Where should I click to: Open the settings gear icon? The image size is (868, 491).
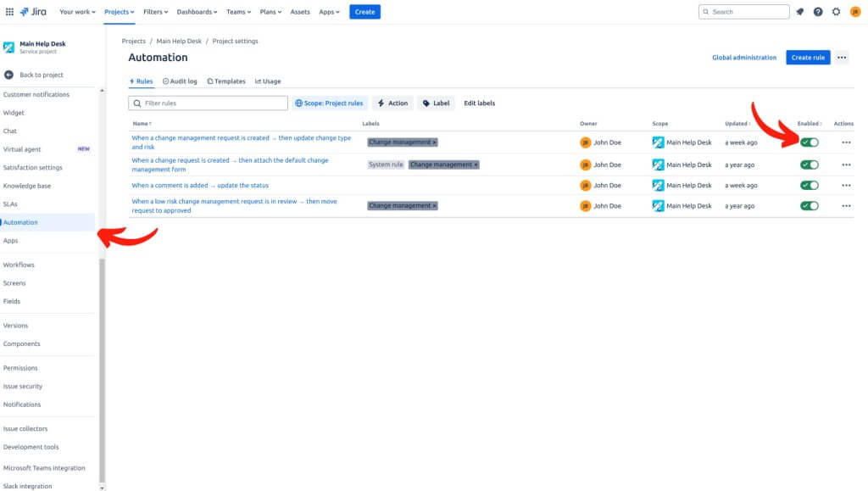point(836,11)
